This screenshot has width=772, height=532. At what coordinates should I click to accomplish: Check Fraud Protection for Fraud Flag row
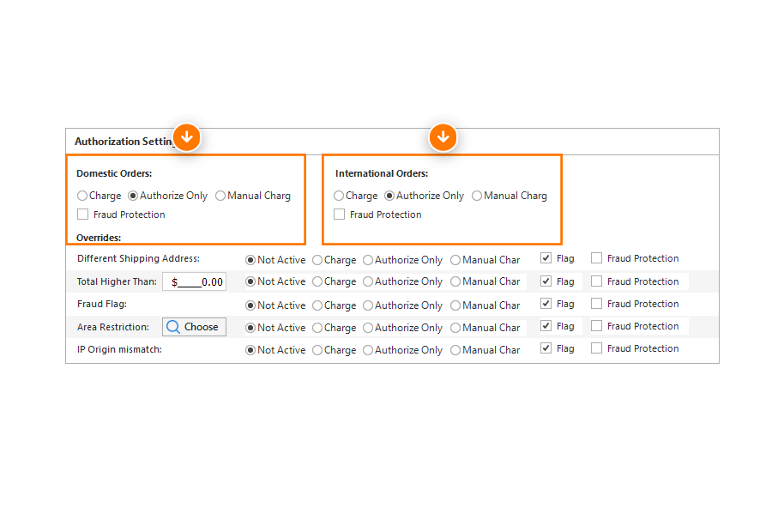pos(596,304)
